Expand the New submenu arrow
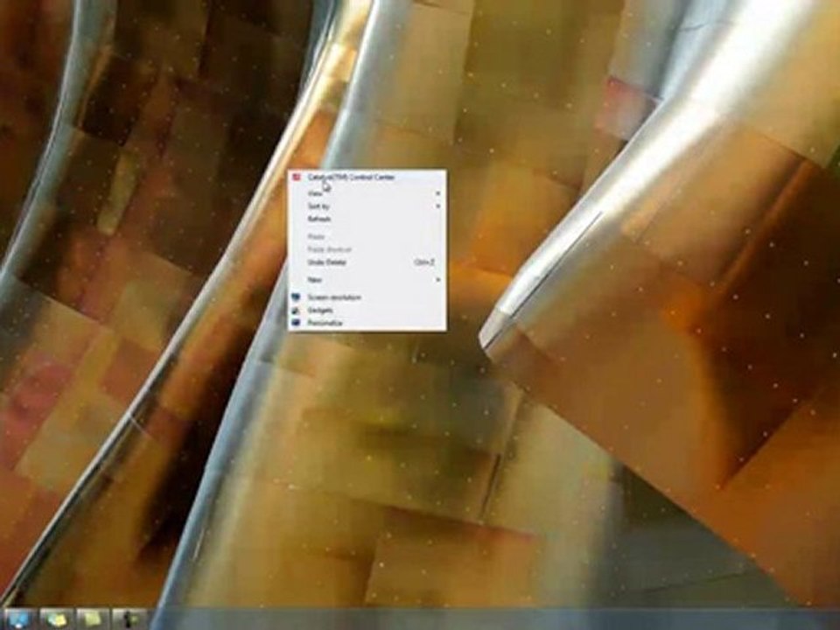 tap(437, 280)
